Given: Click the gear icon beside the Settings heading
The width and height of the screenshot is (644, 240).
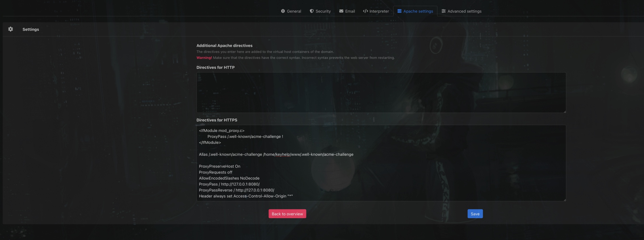Looking at the screenshot, I should 11,29.
